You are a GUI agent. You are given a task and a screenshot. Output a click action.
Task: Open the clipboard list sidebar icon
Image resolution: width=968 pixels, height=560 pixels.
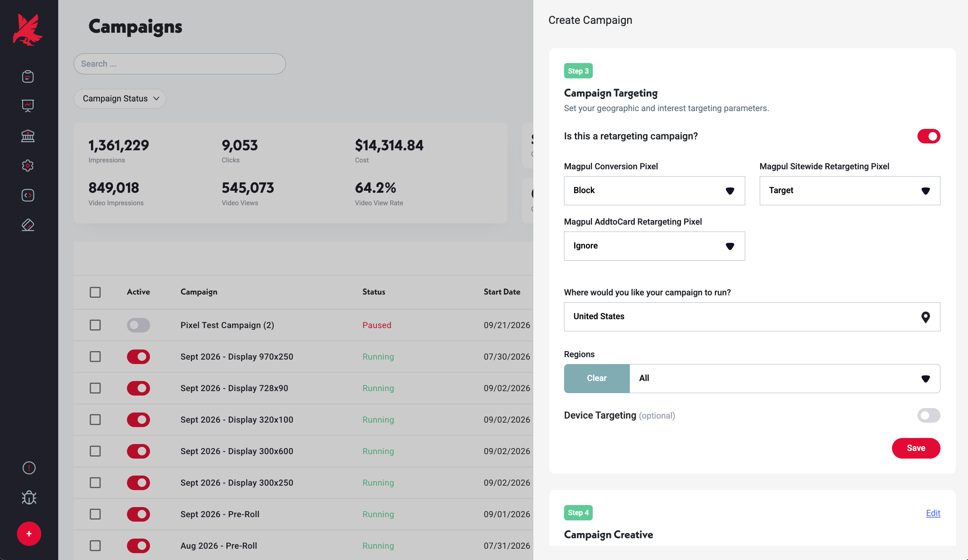pyautogui.click(x=28, y=76)
